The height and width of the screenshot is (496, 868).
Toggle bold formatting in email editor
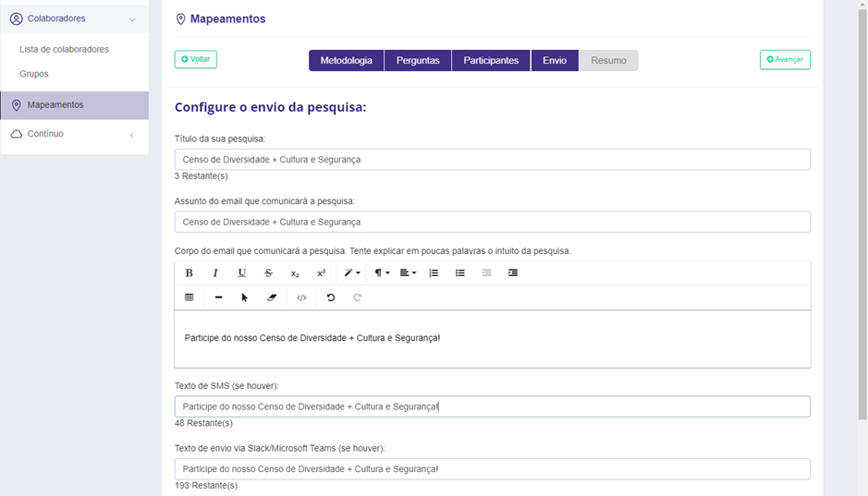point(189,273)
